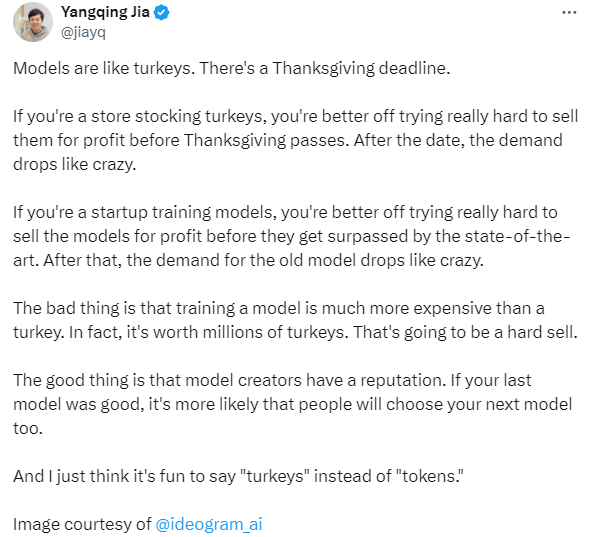This screenshot has width=590, height=537.
Task: Click the phrase 'Thanksgiving deadline'
Action: pos(360,68)
